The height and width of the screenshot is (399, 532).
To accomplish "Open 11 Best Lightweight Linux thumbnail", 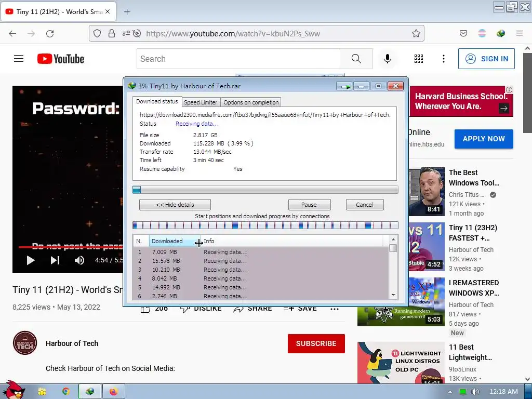I will coord(401,363).
